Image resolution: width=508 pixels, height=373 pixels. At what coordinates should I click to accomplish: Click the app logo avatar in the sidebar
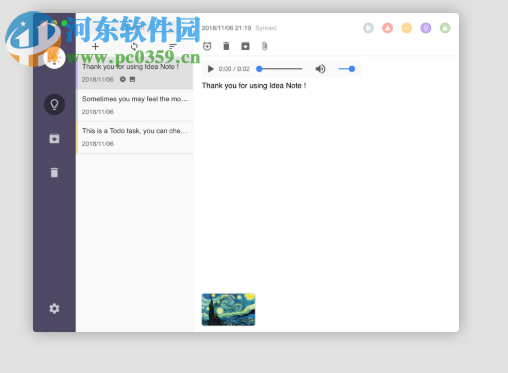[x=54, y=58]
